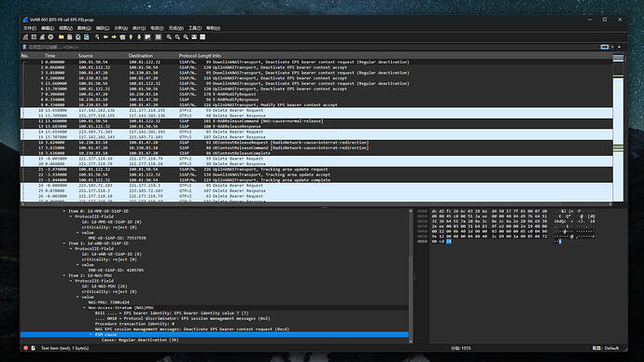Open the display filter history dropdown
This screenshot has width=644, height=362.
coord(612,48)
